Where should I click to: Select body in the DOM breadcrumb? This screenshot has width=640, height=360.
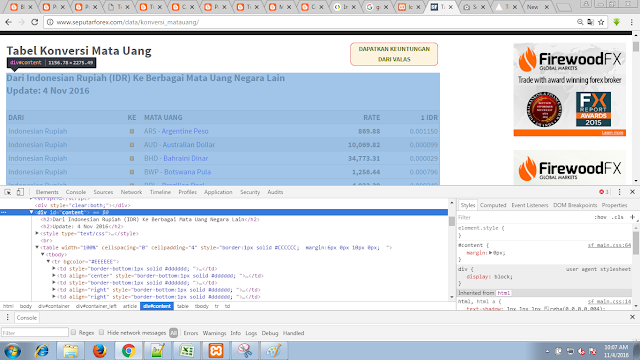point(26,306)
